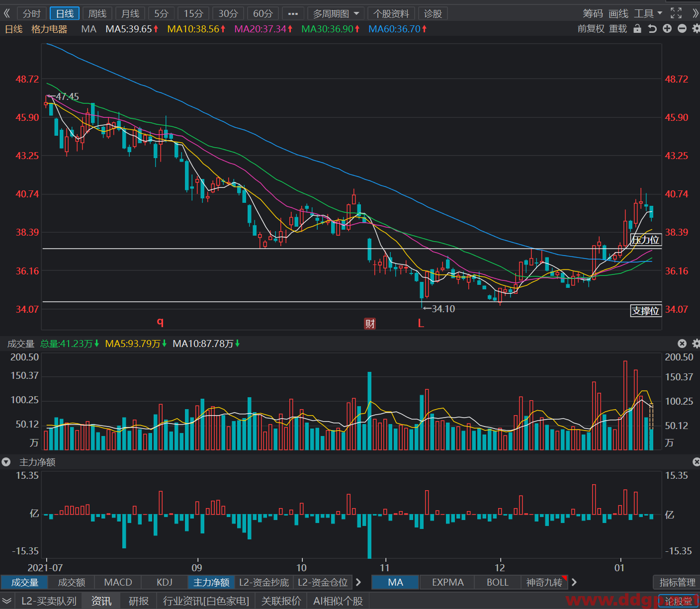Open volume panel settings gear

[696, 344]
